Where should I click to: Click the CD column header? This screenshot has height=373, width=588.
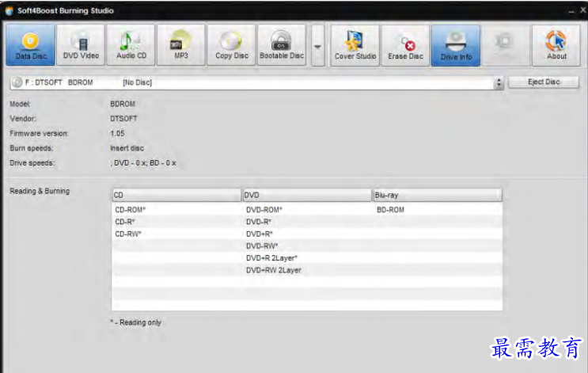tap(176, 195)
